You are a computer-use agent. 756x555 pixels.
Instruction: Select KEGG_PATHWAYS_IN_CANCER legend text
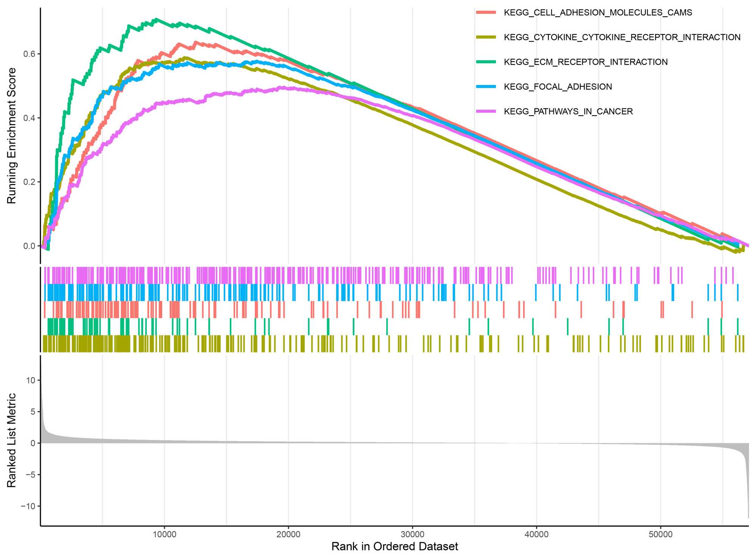pos(568,111)
